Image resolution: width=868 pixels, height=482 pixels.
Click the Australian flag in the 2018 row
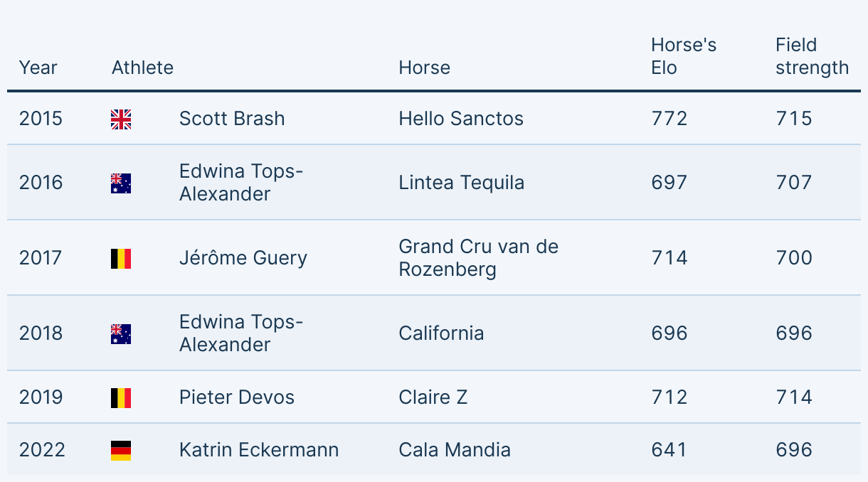coord(121,333)
